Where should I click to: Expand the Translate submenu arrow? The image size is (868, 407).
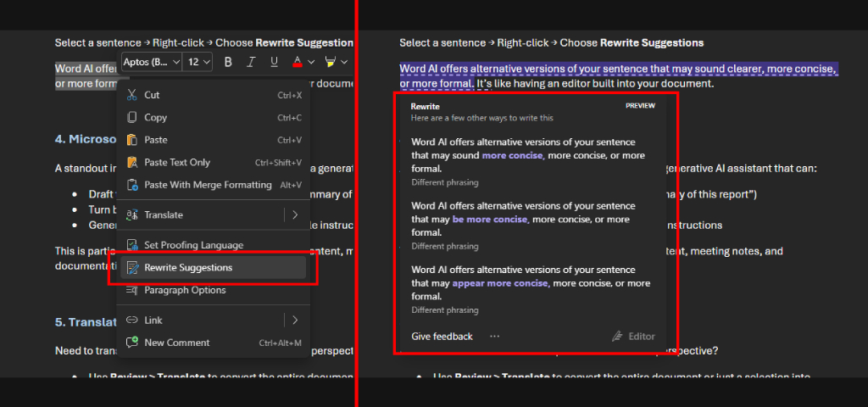295,215
